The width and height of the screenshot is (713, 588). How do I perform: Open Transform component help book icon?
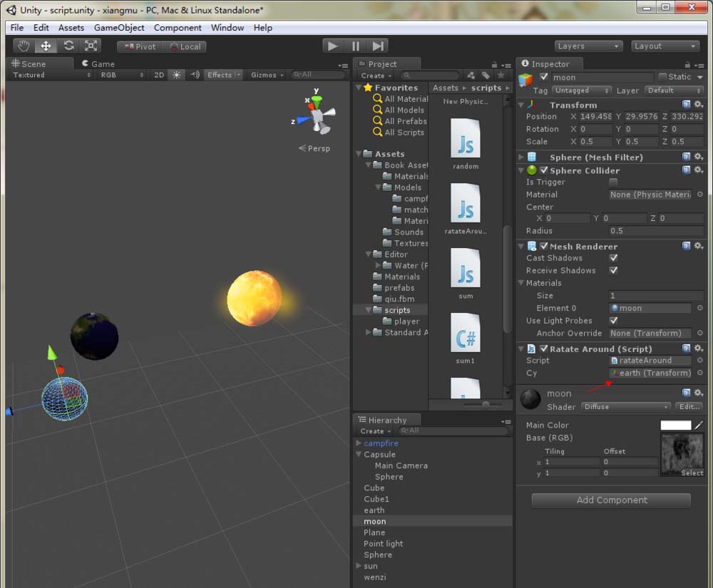pos(686,105)
